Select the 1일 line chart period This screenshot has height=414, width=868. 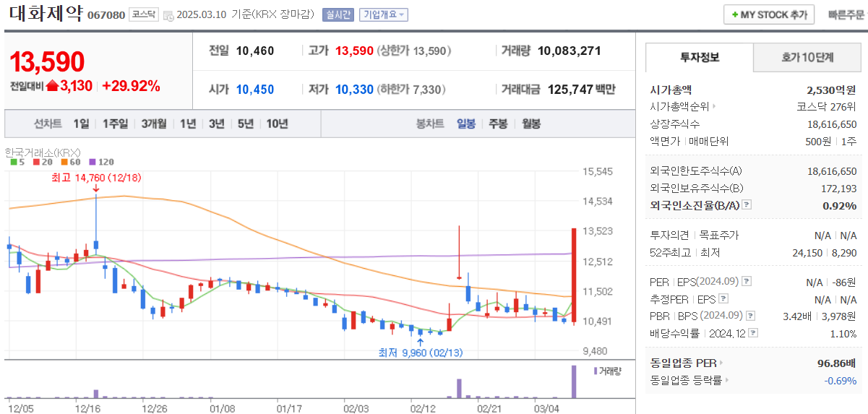point(81,124)
